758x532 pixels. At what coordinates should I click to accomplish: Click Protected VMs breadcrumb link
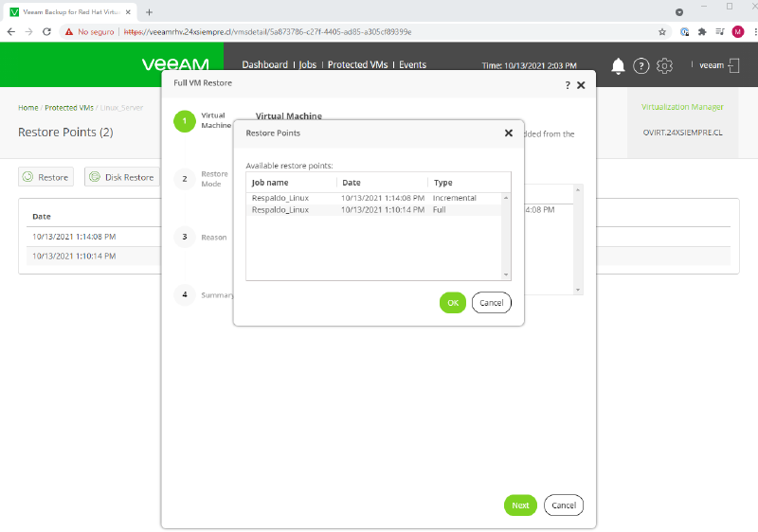point(69,108)
